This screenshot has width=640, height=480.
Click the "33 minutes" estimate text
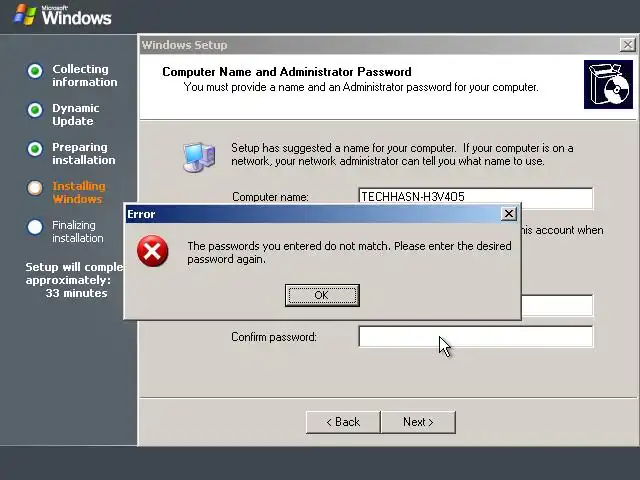76,293
